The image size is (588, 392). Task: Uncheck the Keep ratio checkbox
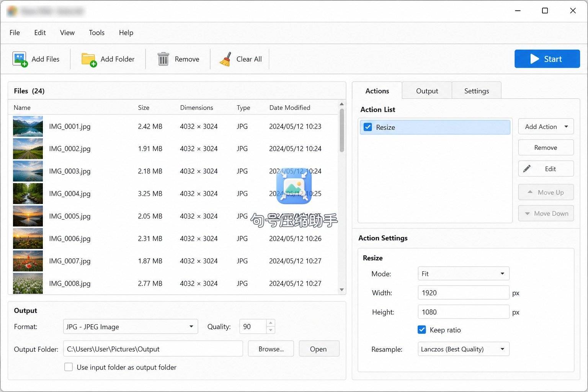421,330
